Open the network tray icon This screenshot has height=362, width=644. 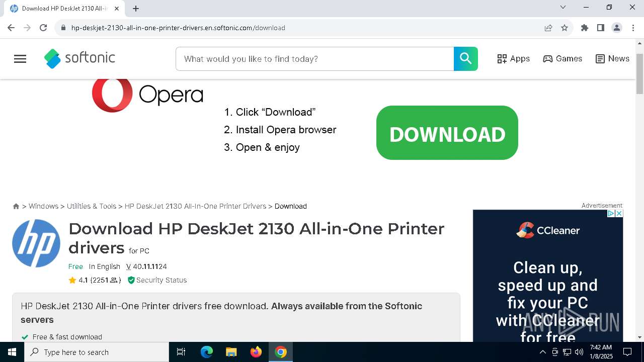click(x=567, y=352)
